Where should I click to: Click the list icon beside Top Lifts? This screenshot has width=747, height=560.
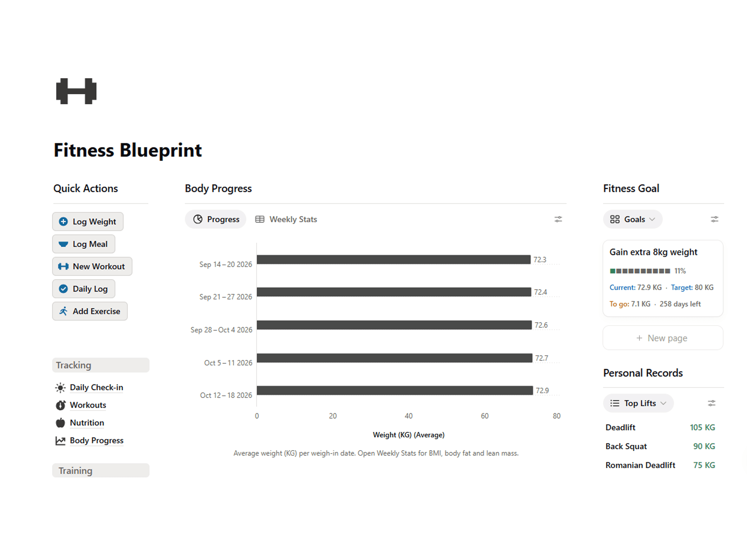click(x=615, y=404)
